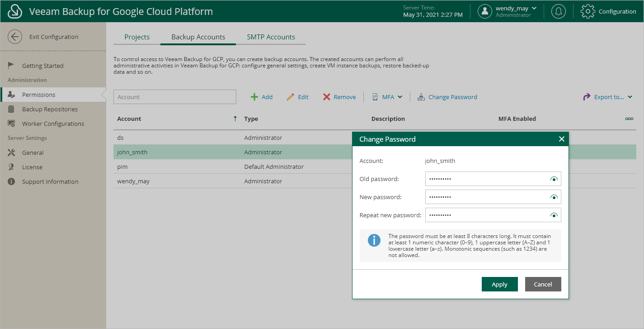Reveal the old password with eye icon
644x329 pixels.
(554, 179)
